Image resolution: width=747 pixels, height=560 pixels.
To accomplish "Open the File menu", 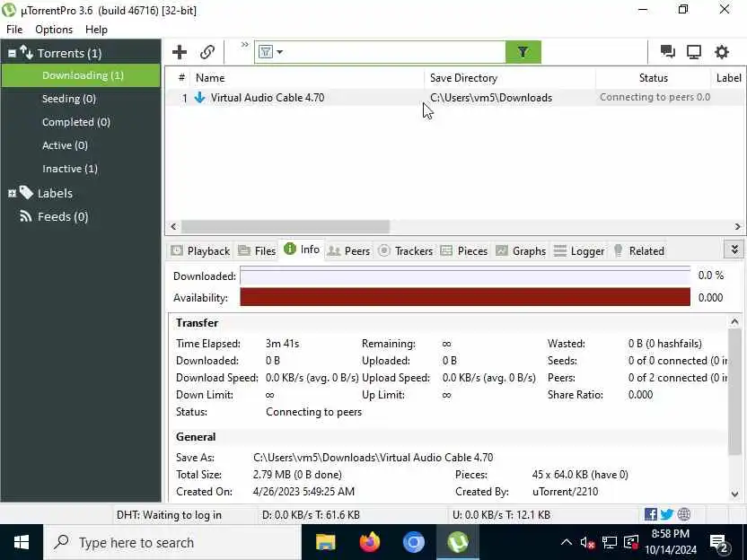I will pos(14,30).
